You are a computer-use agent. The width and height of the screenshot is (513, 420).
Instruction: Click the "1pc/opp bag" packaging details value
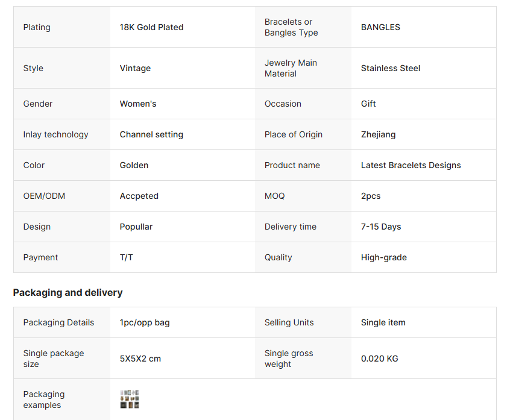(145, 322)
